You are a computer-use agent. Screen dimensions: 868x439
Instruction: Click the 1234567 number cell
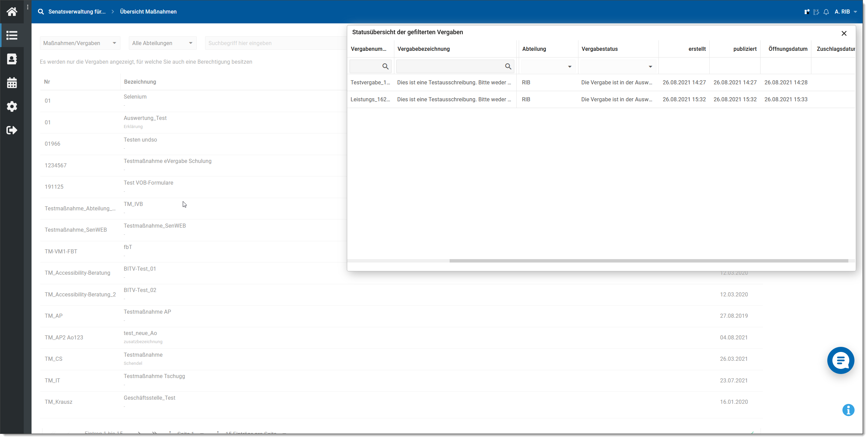(56, 165)
